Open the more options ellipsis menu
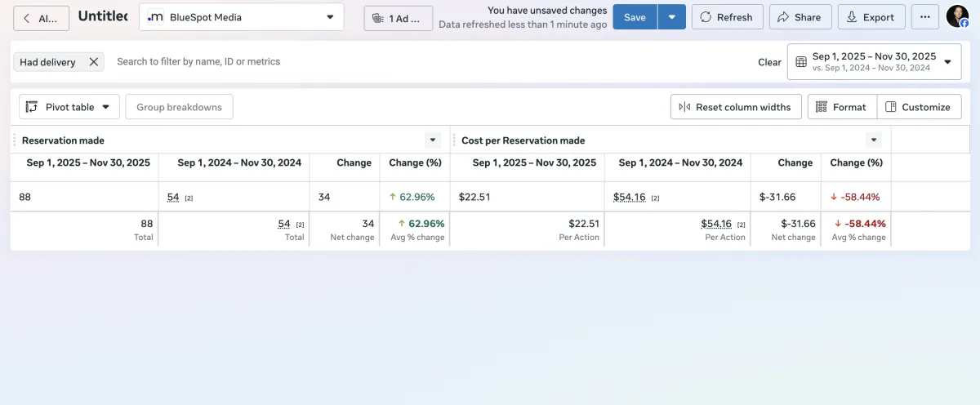The image size is (980, 405). point(924,17)
